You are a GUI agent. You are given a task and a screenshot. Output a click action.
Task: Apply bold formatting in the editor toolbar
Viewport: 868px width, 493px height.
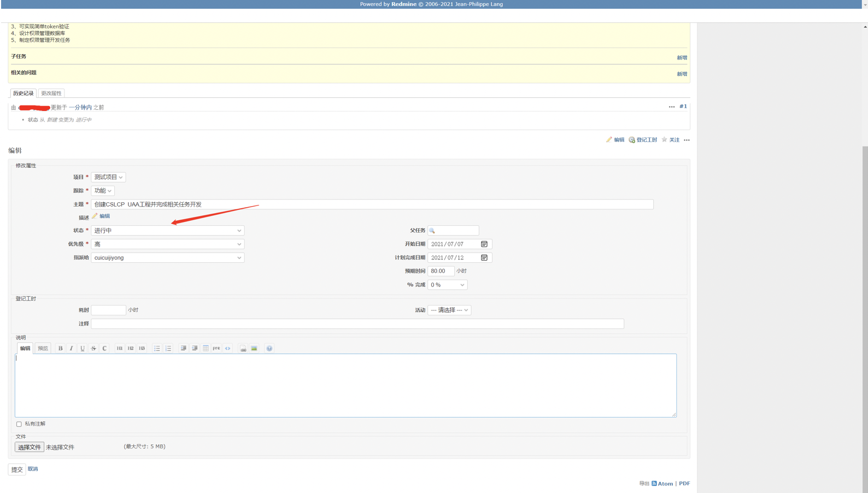click(x=60, y=348)
